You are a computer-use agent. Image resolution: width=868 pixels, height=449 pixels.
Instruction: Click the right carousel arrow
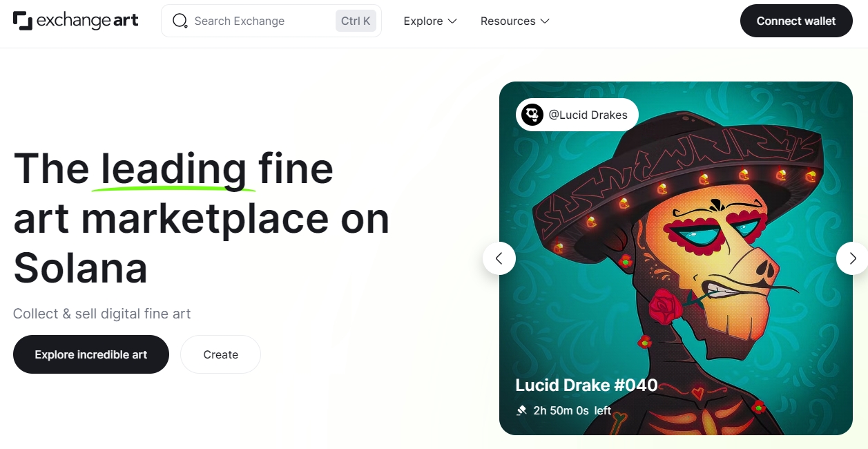coord(853,258)
